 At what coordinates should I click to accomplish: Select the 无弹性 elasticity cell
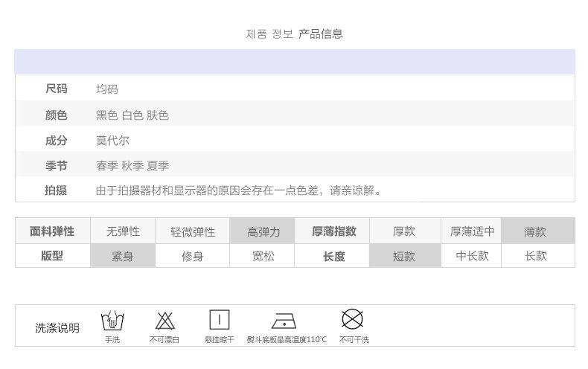(123, 231)
